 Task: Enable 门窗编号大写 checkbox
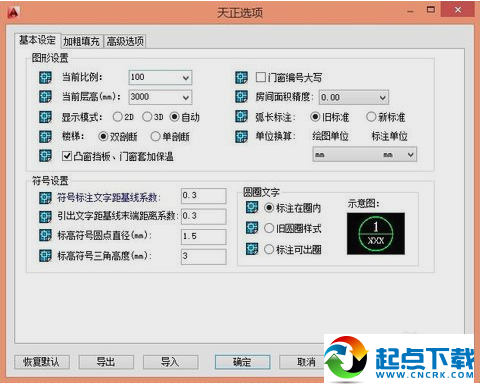coord(261,77)
